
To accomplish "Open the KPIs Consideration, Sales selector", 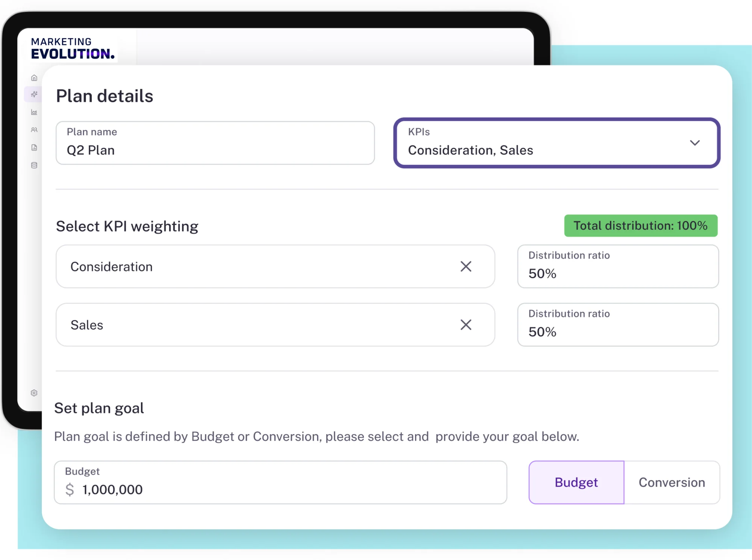I will [526, 143].
